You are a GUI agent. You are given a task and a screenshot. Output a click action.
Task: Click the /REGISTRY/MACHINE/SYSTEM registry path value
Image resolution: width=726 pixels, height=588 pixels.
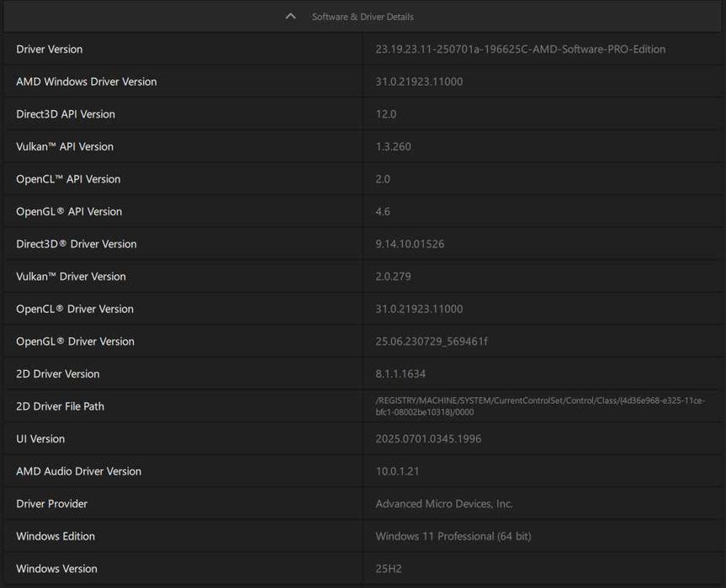point(540,406)
